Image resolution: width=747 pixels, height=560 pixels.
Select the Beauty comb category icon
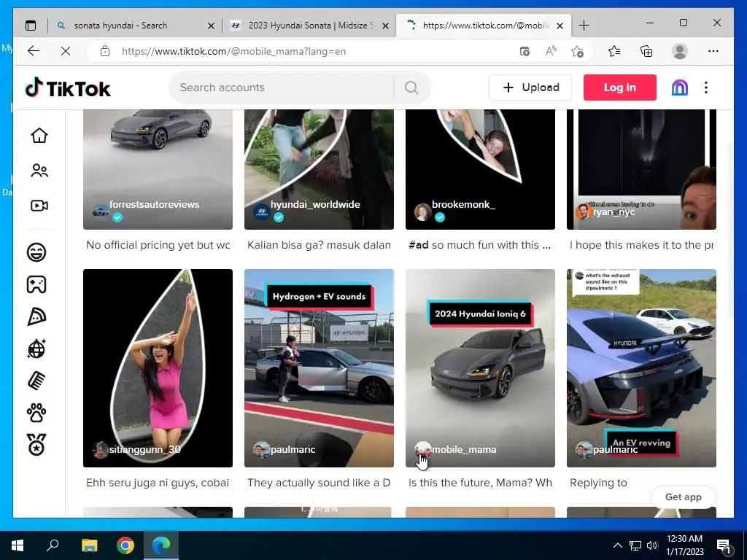36,381
